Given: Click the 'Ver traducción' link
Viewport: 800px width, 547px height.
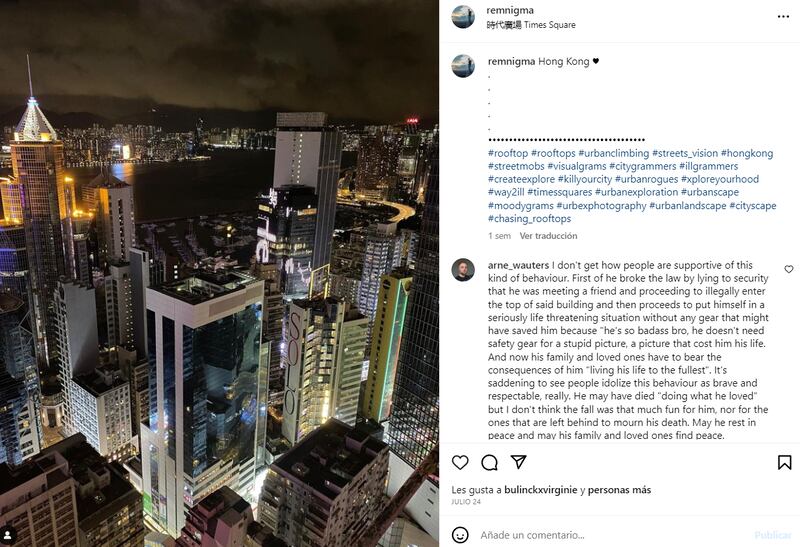Looking at the screenshot, I should [x=548, y=236].
